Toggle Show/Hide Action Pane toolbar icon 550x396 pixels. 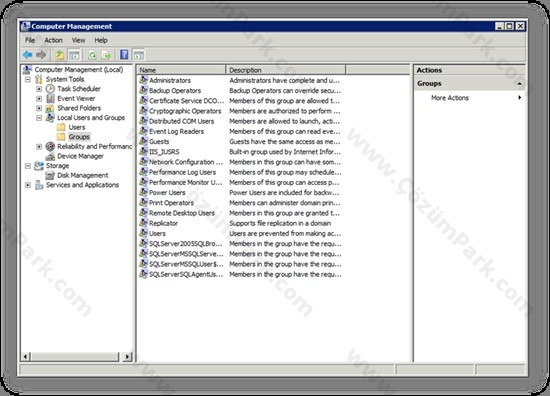coord(139,55)
